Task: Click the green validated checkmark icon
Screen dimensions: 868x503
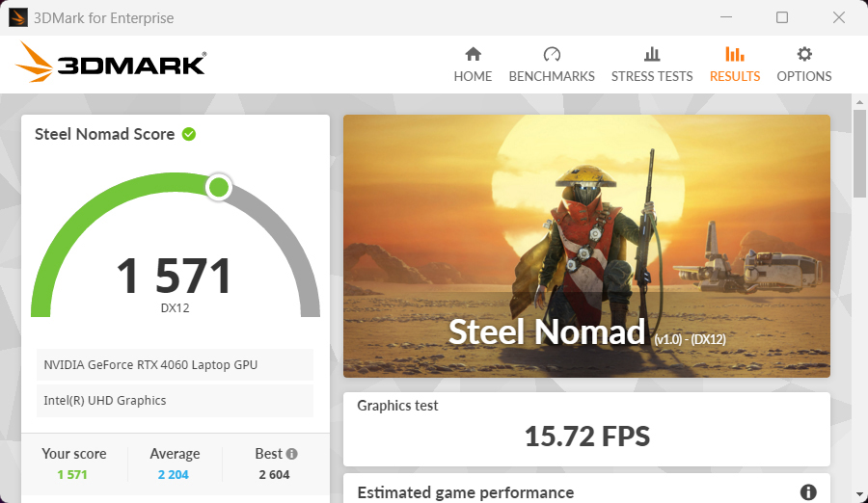Action: pos(189,134)
